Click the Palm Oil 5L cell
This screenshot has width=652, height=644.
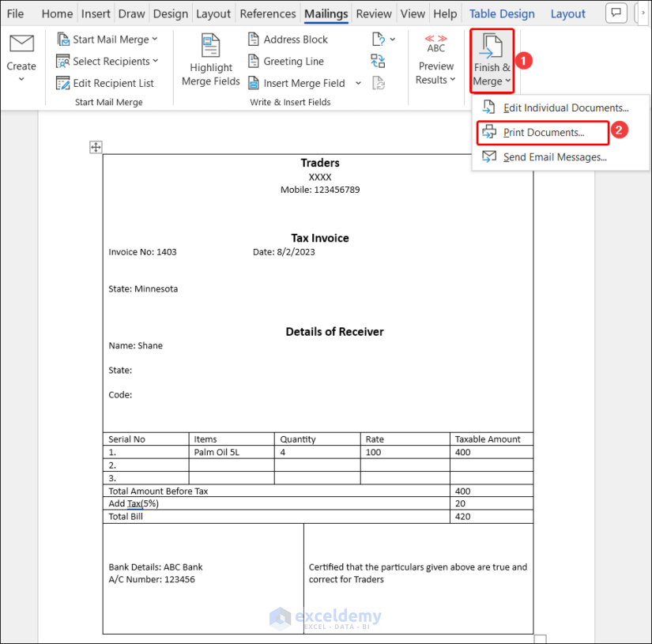tap(232, 452)
